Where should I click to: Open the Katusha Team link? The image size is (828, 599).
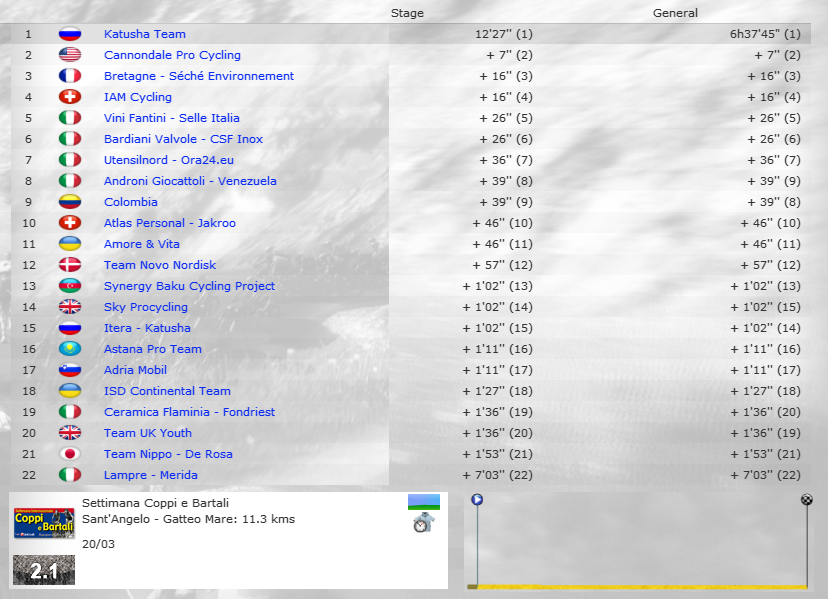click(144, 34)
